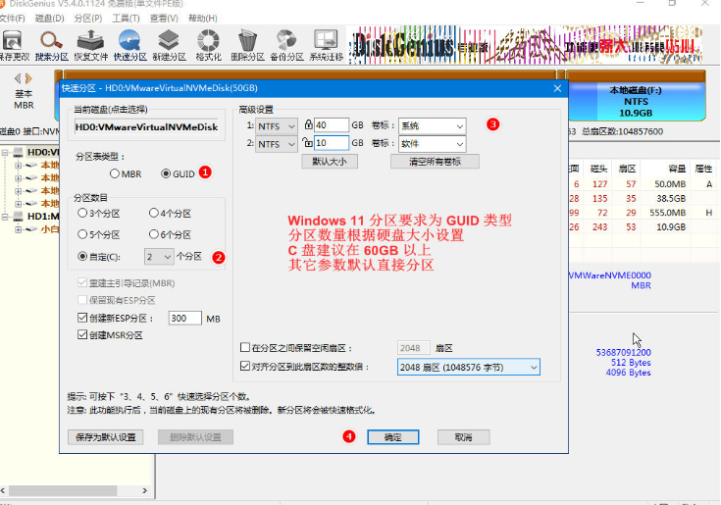This screenshot has height=505, width=721.
Task: Click the 确定 confirm button
Action: point(392,437)
